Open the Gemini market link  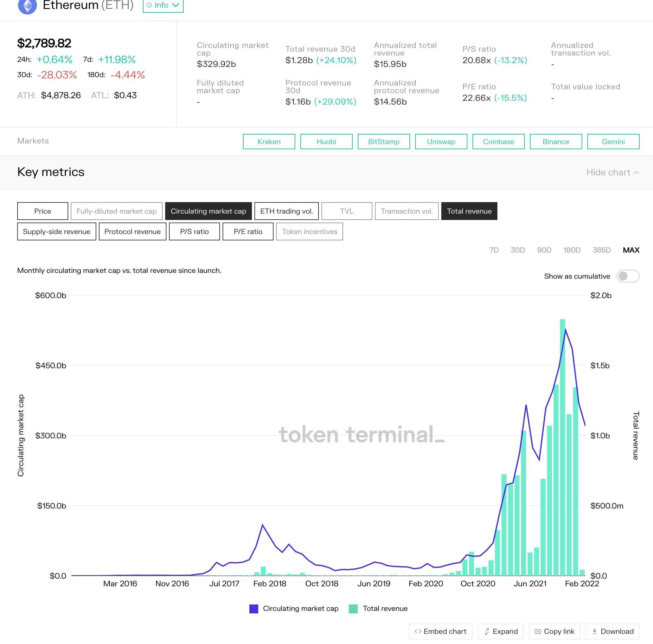613,142
